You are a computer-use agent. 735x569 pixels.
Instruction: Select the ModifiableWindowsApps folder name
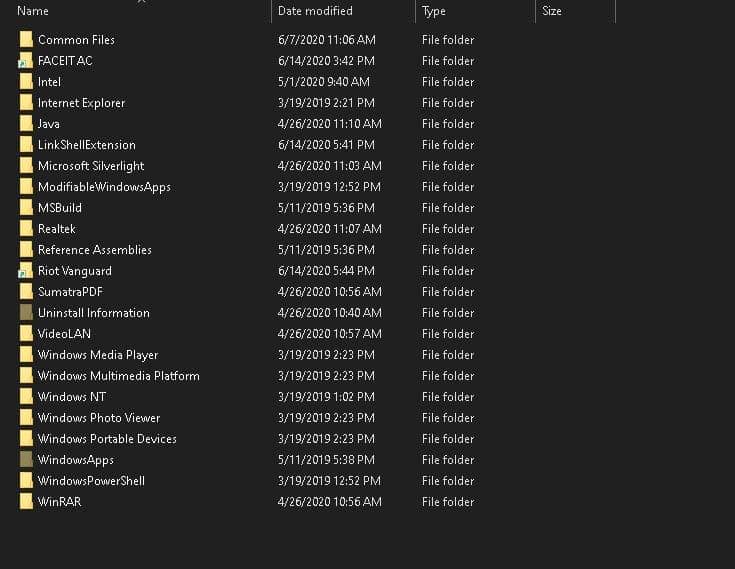(x=105, y=187)
